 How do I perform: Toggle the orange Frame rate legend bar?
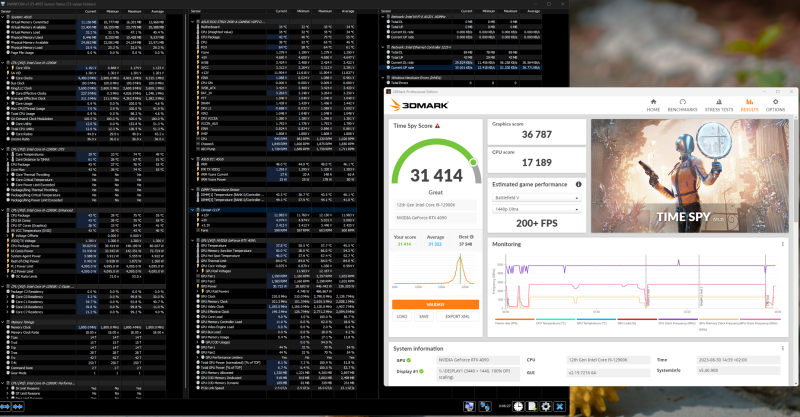tap(514, 320)
